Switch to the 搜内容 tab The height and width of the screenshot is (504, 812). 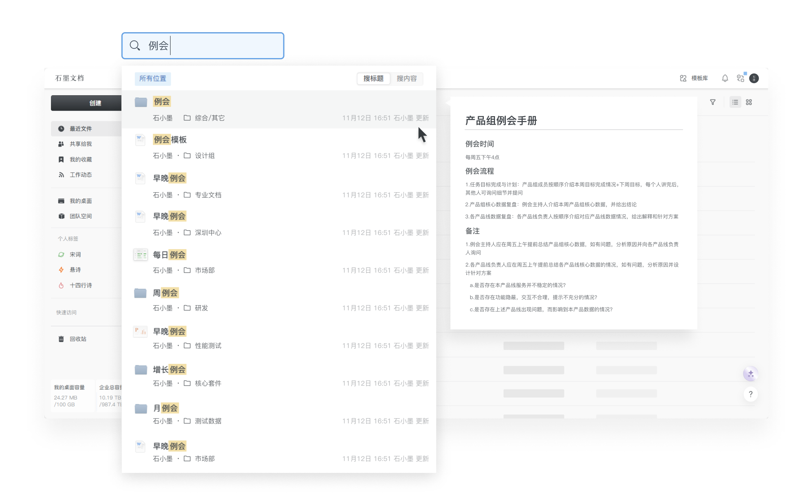(407, 78)
